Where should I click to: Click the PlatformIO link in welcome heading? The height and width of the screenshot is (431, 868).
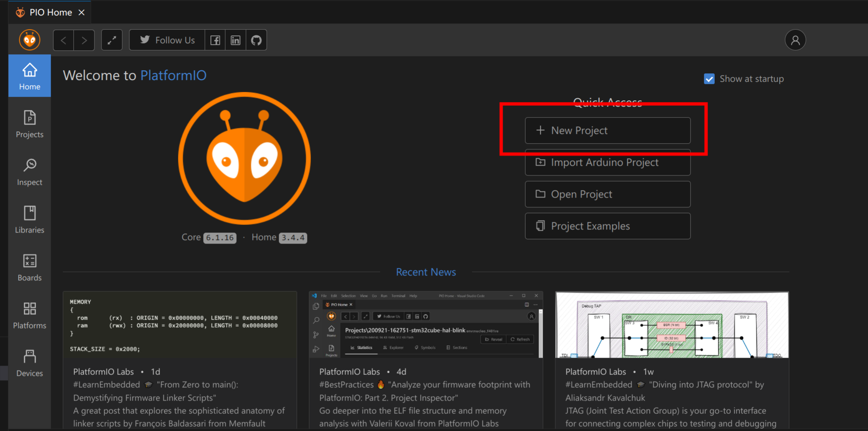(173, 76)
